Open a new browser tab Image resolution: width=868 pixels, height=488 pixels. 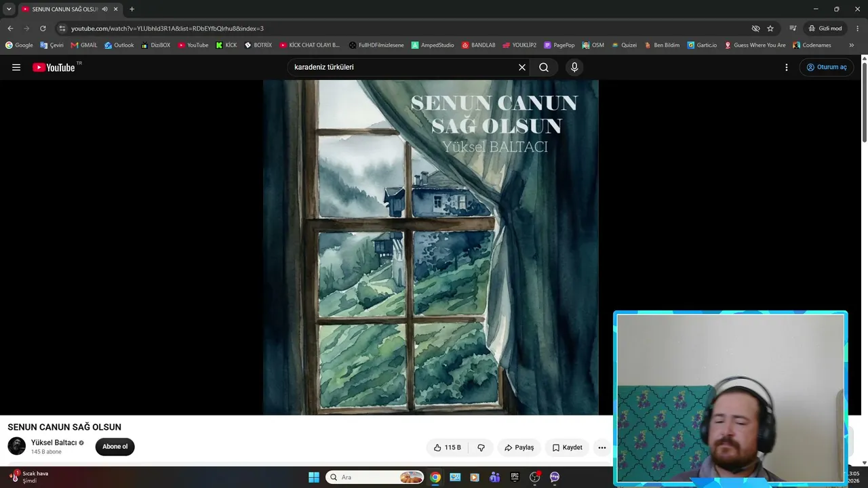click(132, 9)
